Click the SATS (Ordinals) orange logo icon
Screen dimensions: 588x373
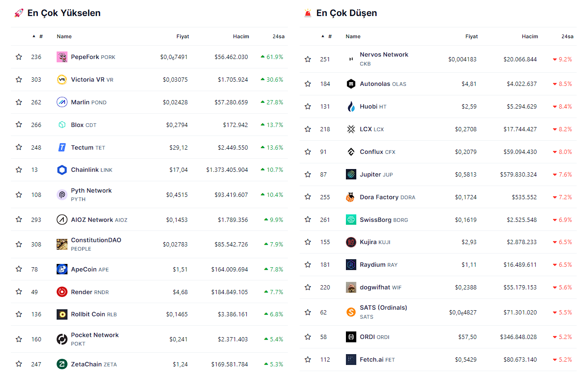coord(351,312)
